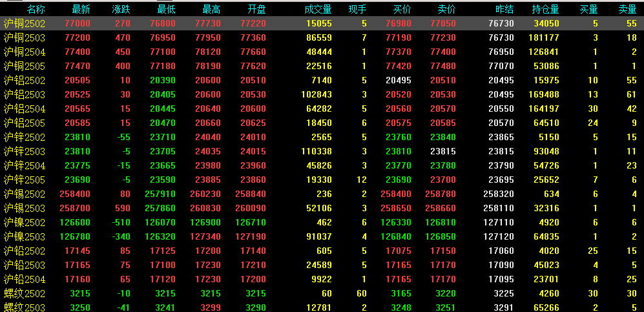Select the 沪锡2502 contract name
The width and height of the screenshot is (644, 312).
[25, 194]
